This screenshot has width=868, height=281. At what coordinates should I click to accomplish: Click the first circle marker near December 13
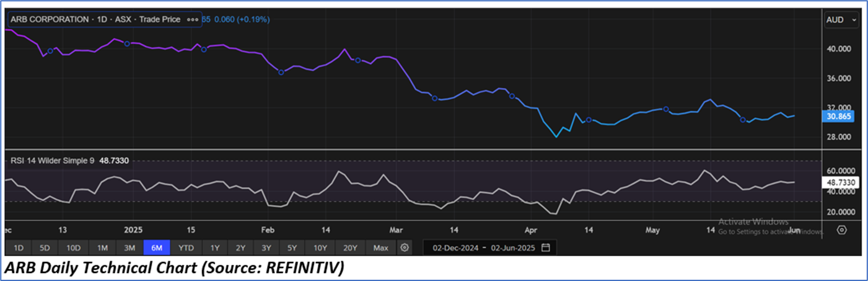[x=50, y=51]
